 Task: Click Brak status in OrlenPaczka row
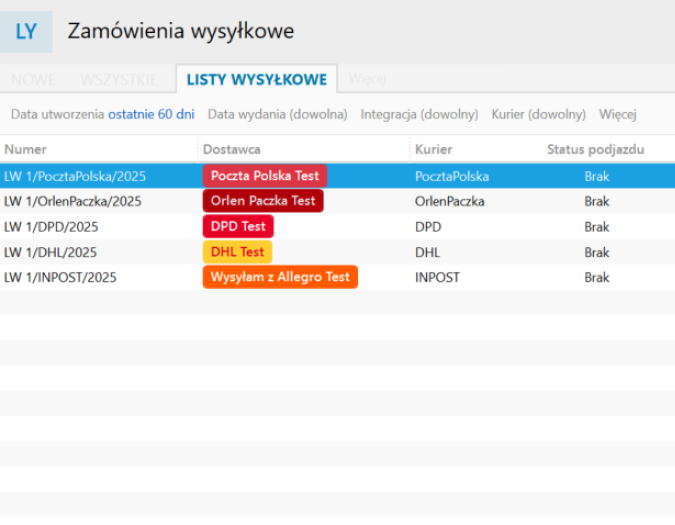tap(597, 201)
